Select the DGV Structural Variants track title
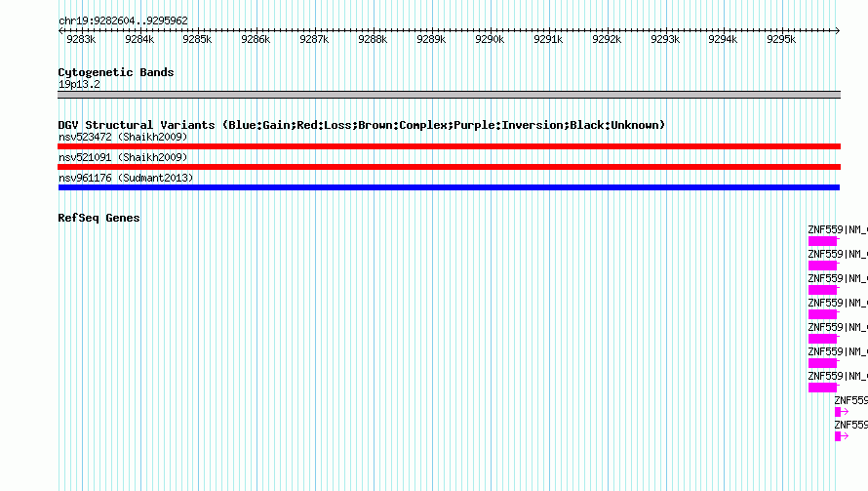 pos(362,125)
